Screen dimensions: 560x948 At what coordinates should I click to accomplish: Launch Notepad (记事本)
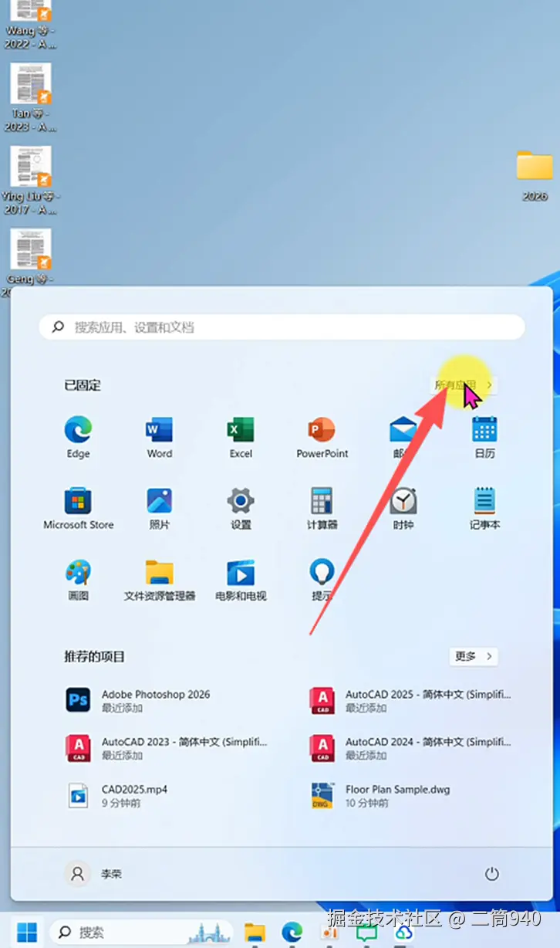click(x=484, y=507)
